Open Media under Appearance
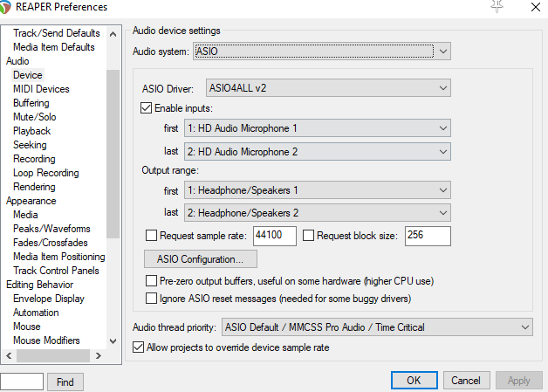This screenshot has height=392, width=548. 25,215
